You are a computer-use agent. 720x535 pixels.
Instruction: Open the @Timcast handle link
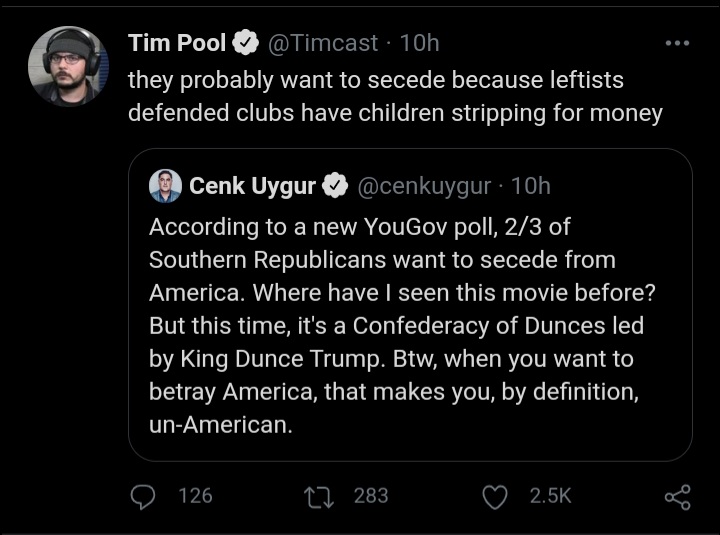click(323, 43)
